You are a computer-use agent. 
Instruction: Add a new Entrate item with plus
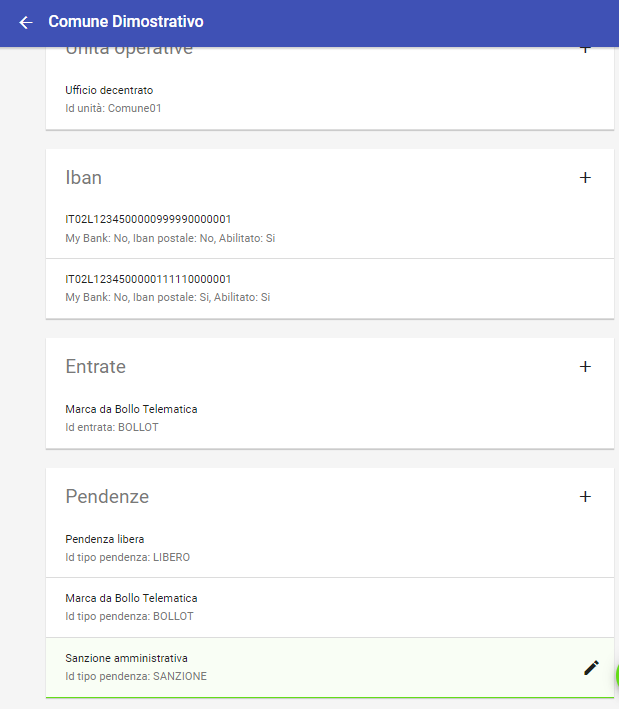[585, 367]
